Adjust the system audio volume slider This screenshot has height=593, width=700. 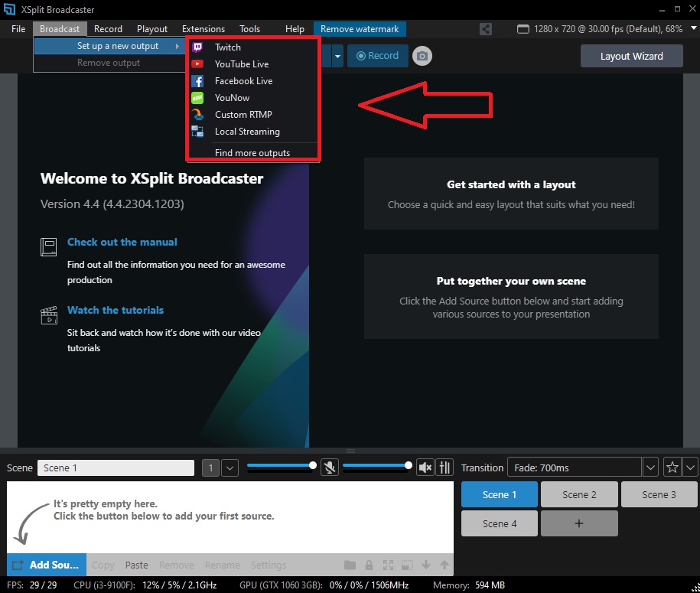point(377,466)
